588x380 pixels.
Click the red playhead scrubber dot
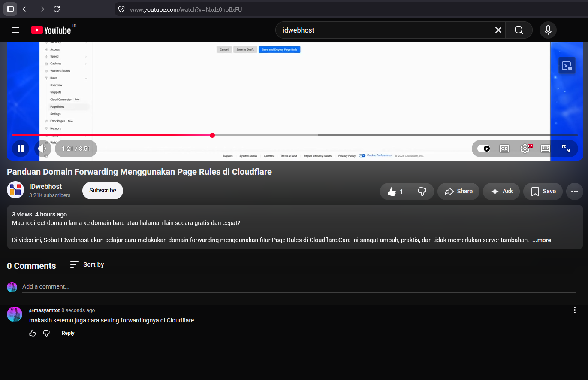(x=212, y=135)
